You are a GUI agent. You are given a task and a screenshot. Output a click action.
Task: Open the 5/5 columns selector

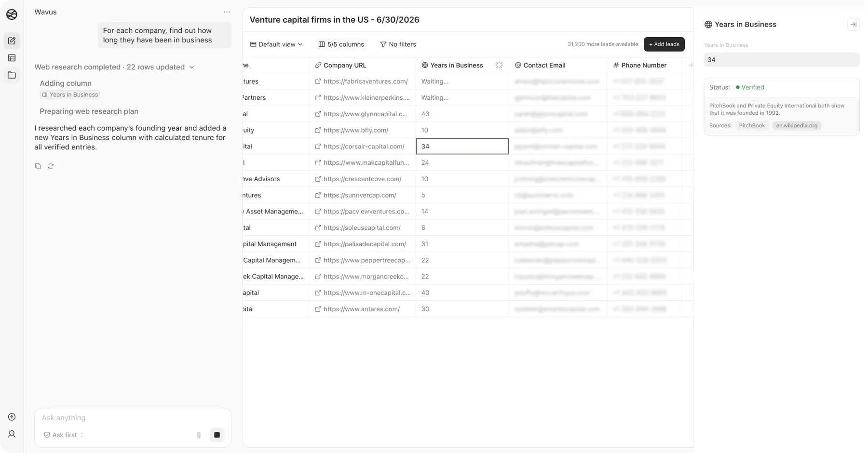pos(341,44)
